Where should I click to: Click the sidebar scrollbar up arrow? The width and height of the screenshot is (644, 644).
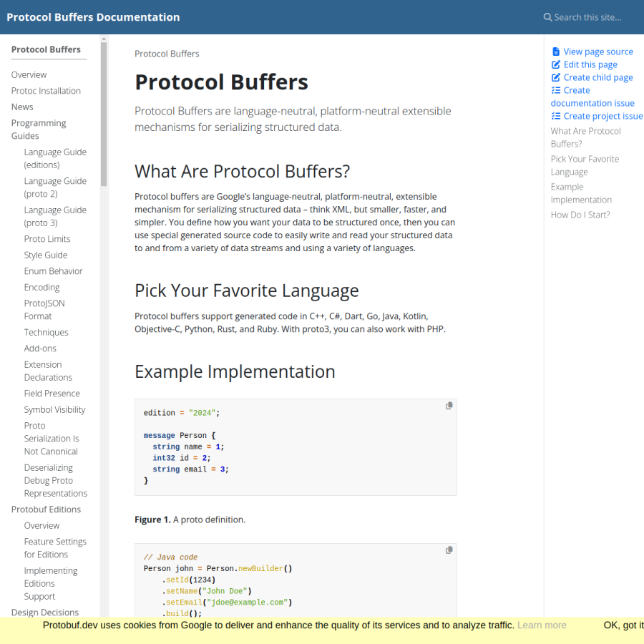(104, 39)
